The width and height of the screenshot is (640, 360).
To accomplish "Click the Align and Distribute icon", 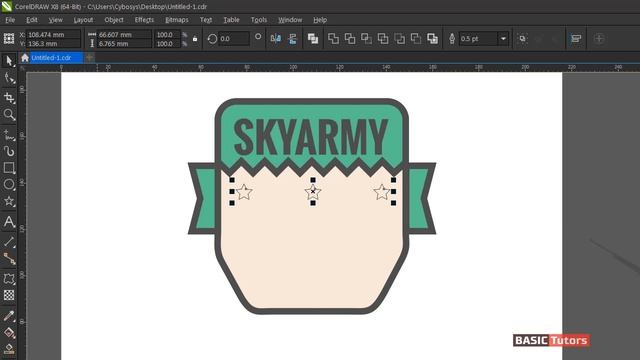I will (576, 38).
